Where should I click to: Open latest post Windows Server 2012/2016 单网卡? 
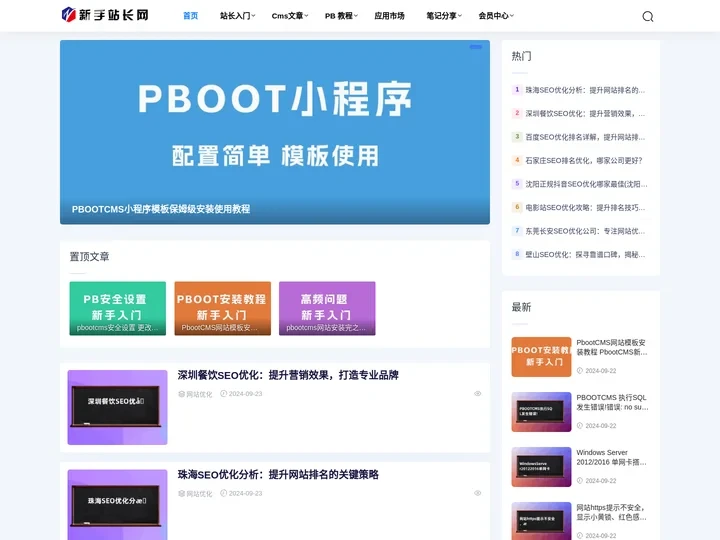pyautogui.click(x=611, y=457)
